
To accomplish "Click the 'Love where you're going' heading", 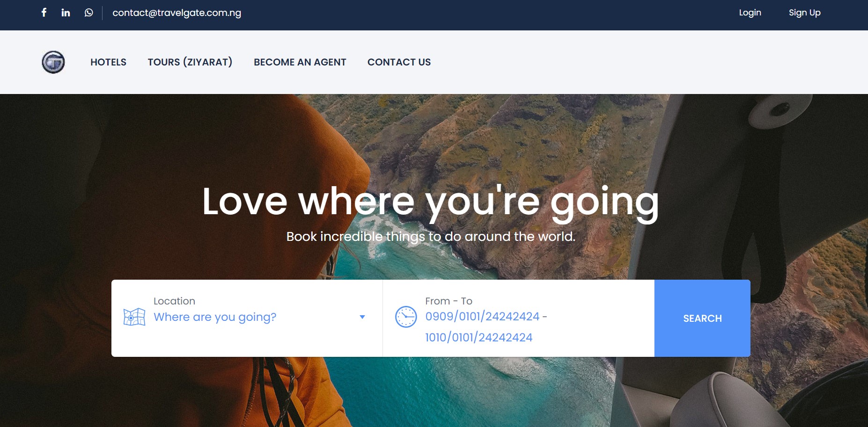I will tap(430, 202).
